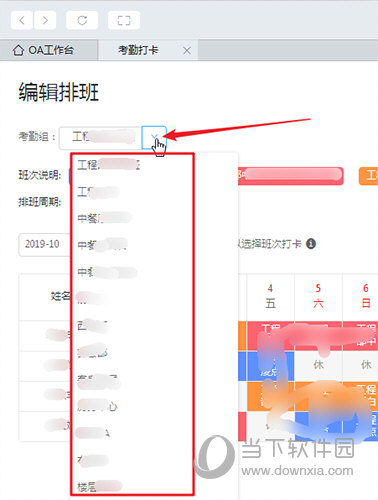Select the day 4 五 column header
The image size is (378, 500).
[x=270, y=296]
